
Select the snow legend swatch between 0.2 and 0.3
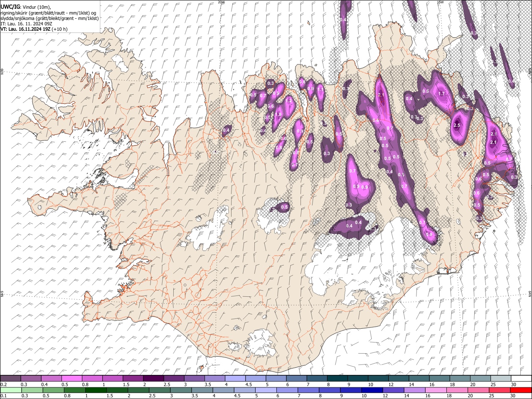[x=10, y=379]
